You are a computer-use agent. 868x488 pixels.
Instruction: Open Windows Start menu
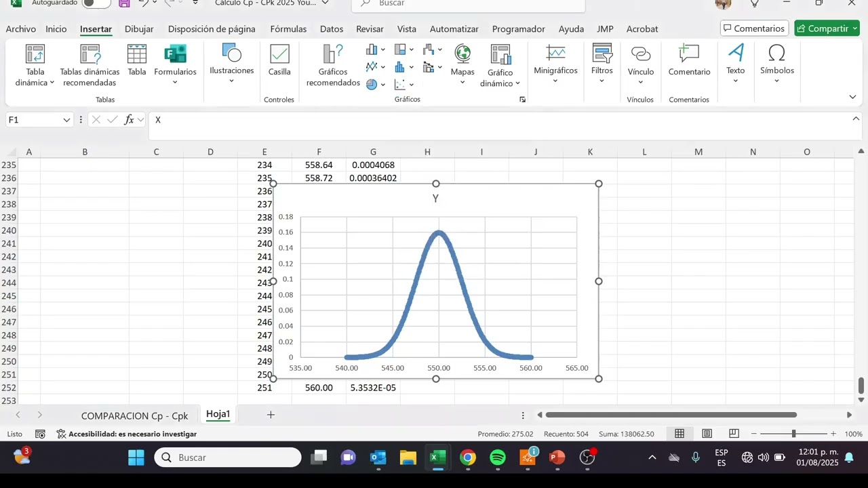(x=136, y=457)
